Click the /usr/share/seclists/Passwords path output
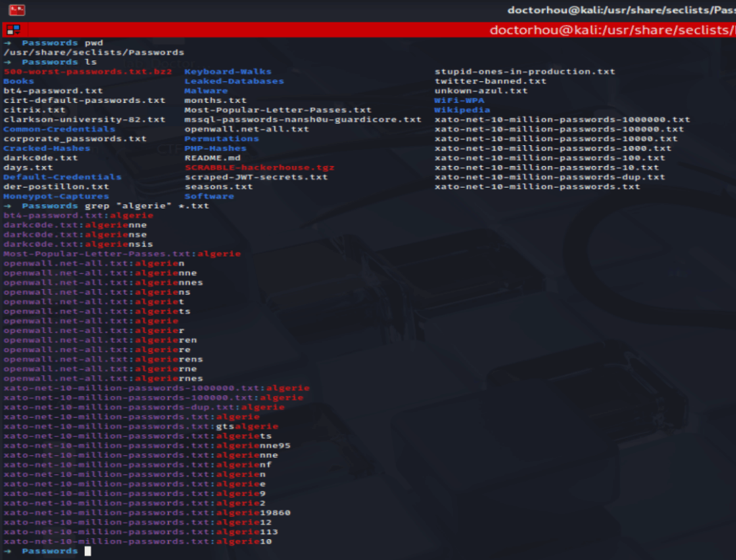 click(x=94, y=52)
